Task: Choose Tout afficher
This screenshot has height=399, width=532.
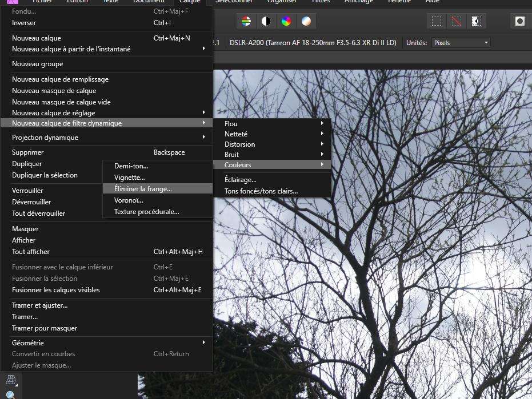Action: [x=107, y=252]
